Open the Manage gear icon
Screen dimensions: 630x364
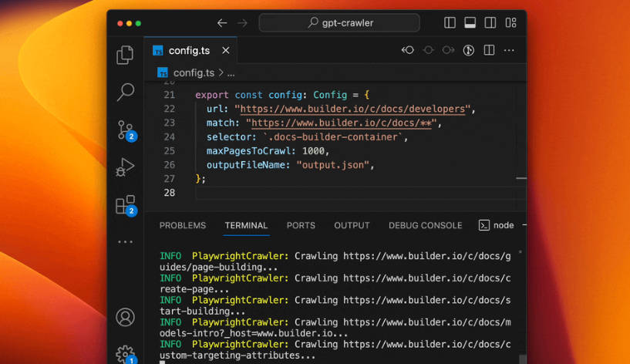pyautogui.click(x=125, y=353)
